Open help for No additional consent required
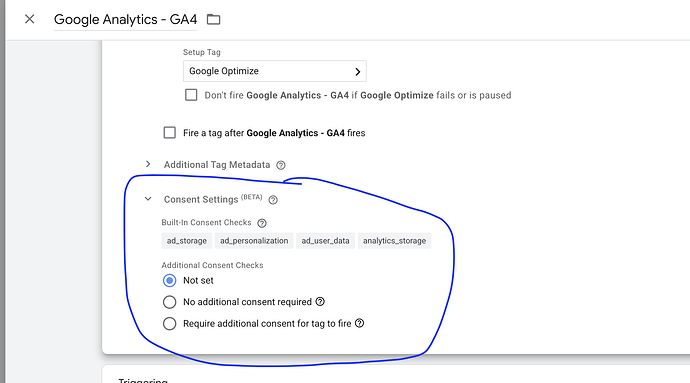Viewport: 690px width, 383px height. [x=320, y=302]
